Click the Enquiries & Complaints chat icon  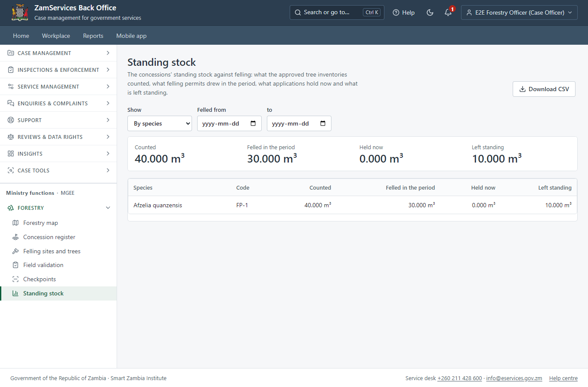point(11,103)
